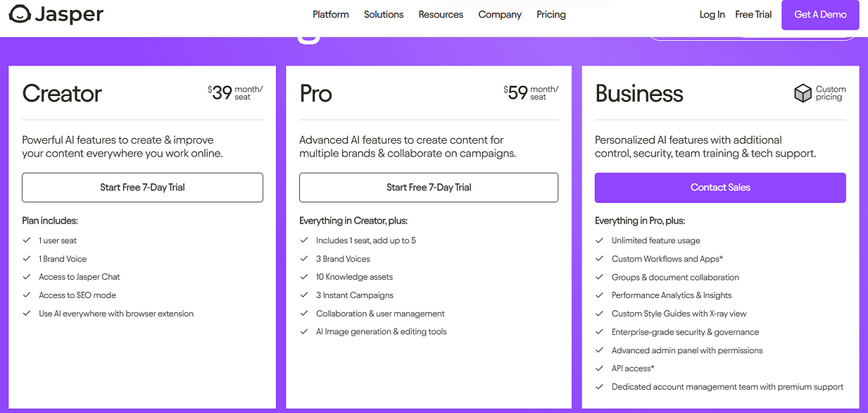Click the Jasper smiley logo icon
This screenshot has width=868, height=413.
20,14
